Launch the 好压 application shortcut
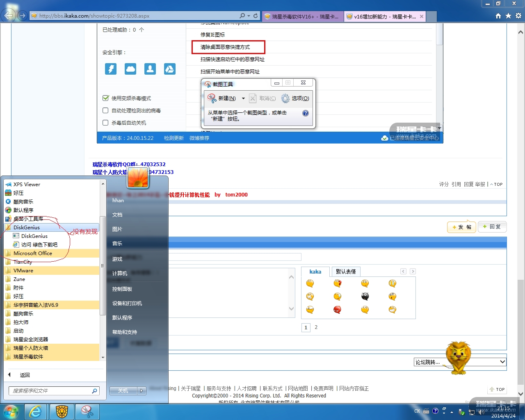The height and width of the screenshot is (420, 525). 52,193
